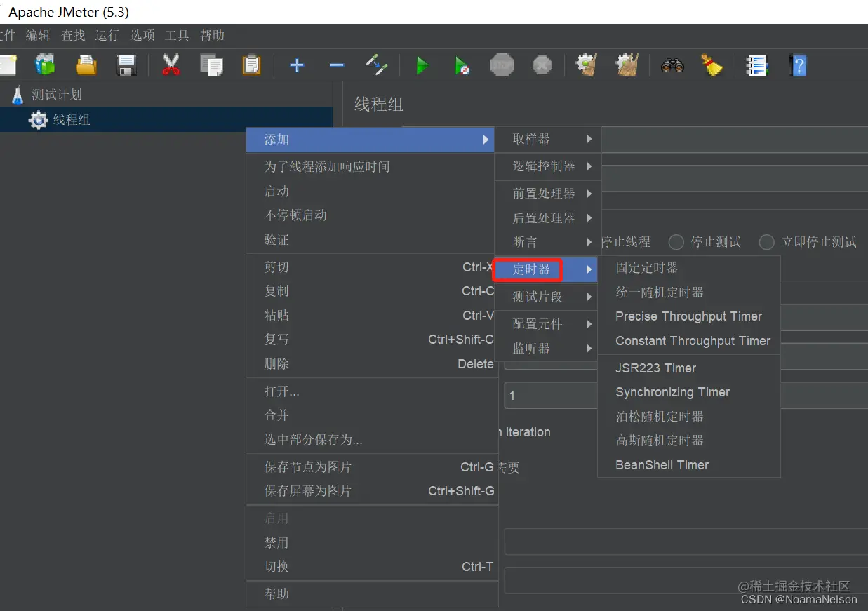Click 保存节点为图片 menu entry
Screen dimensions: 868x611
coord(372,467)
